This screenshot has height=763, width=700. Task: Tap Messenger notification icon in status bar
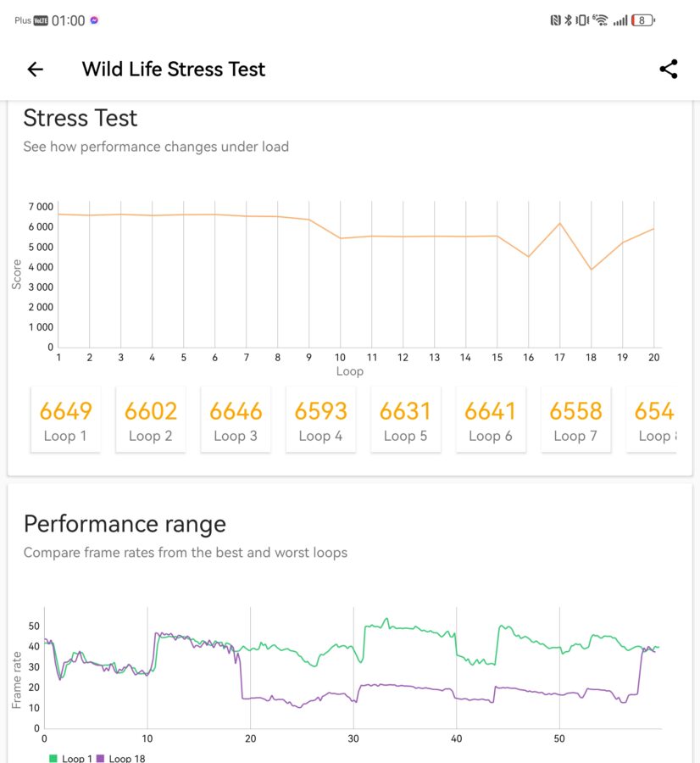click(94, 20)
